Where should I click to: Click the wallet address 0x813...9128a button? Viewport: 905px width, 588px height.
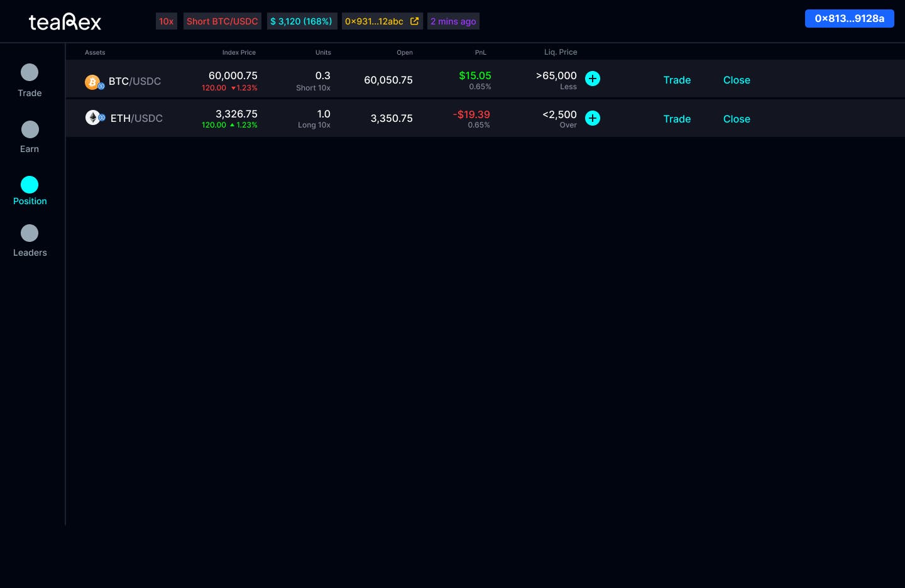click(850, 18)
